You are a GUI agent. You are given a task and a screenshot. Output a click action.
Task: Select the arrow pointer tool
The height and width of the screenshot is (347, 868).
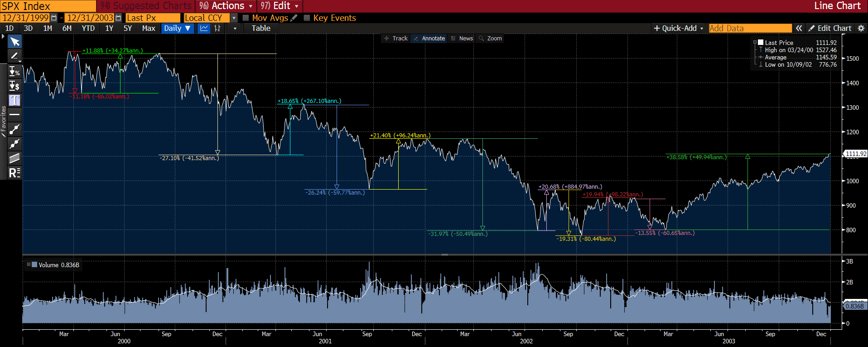(x=14, y=42)
